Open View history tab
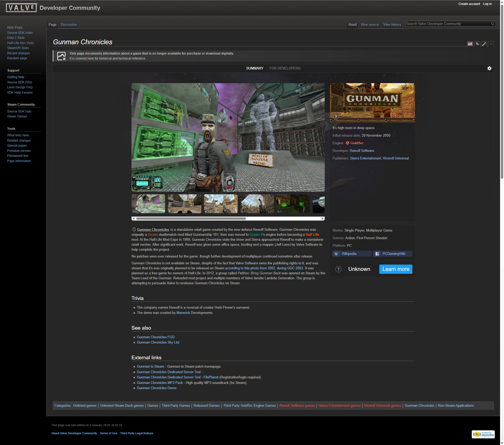The image size is (504, 445). 392,25
